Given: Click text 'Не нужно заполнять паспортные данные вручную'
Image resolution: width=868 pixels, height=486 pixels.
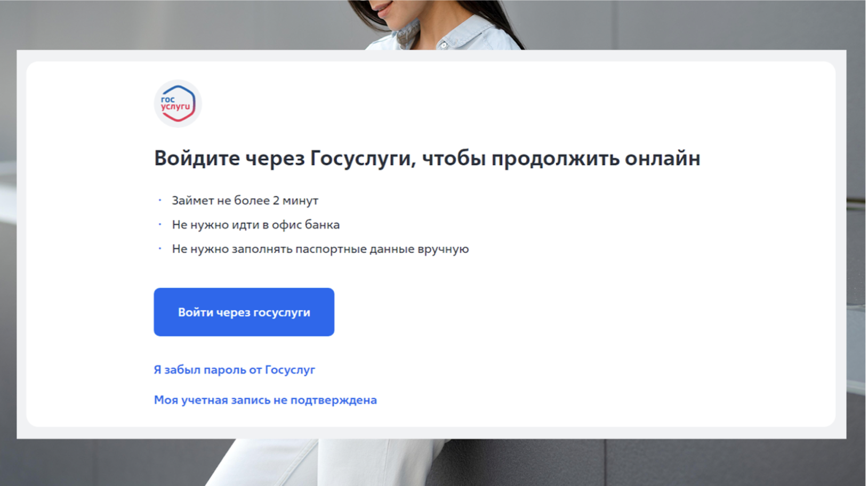Looking at the screenshot, I should click(320, 249).
